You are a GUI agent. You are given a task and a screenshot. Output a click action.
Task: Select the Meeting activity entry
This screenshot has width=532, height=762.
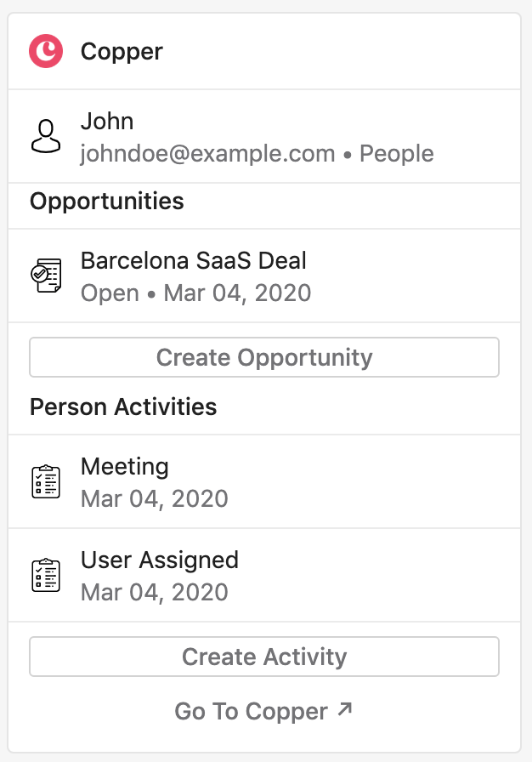(x=264, y=481)
